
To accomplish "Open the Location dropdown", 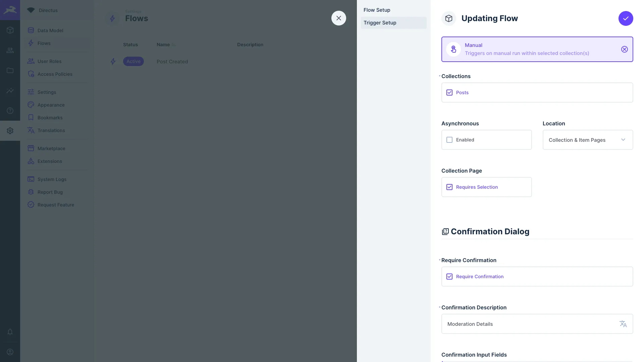I will tap(587, 140).
